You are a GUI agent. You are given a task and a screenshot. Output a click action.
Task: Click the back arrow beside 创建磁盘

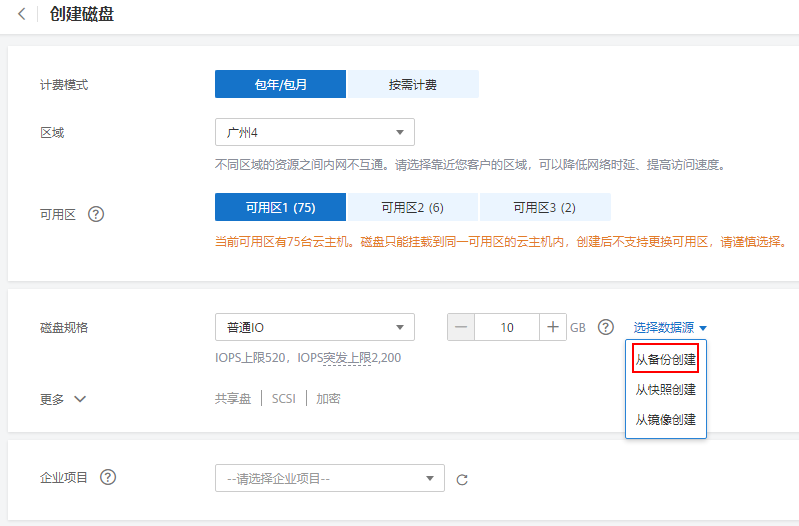pyautogui.click(x=22, y=15)
